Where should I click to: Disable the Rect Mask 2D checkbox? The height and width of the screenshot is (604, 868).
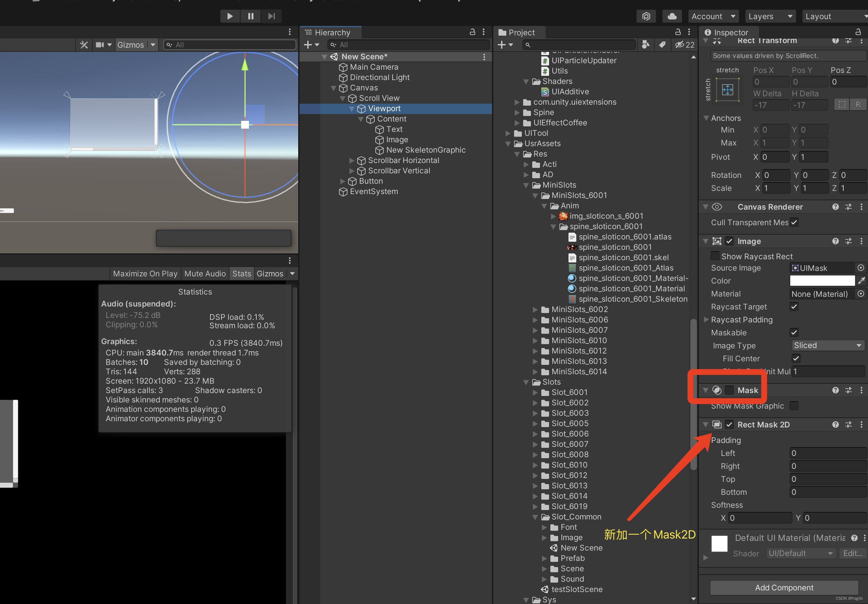tap(729, 424)
